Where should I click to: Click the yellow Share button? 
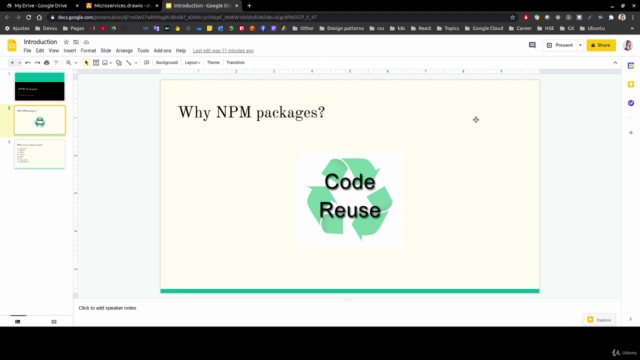601,45
